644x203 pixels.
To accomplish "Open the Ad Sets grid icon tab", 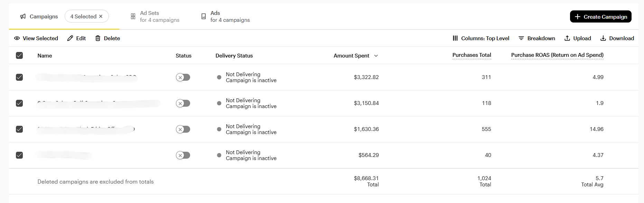I will 133,16.
